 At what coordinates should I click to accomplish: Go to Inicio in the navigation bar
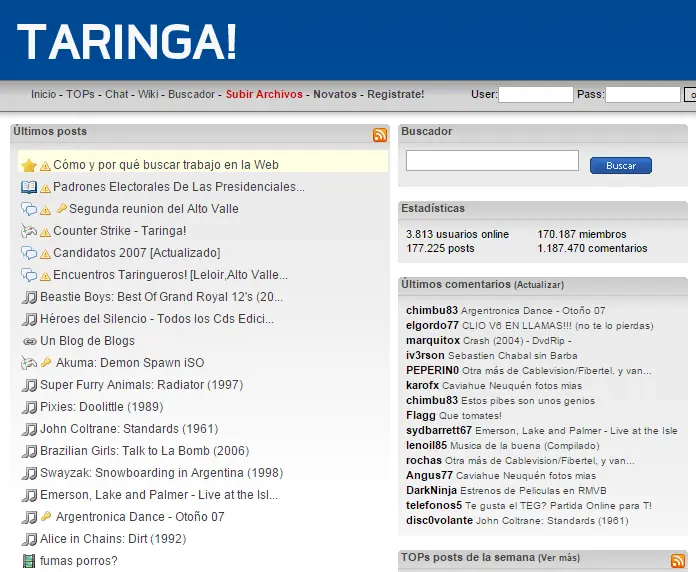pyautogui.click(x=44, y=94)
